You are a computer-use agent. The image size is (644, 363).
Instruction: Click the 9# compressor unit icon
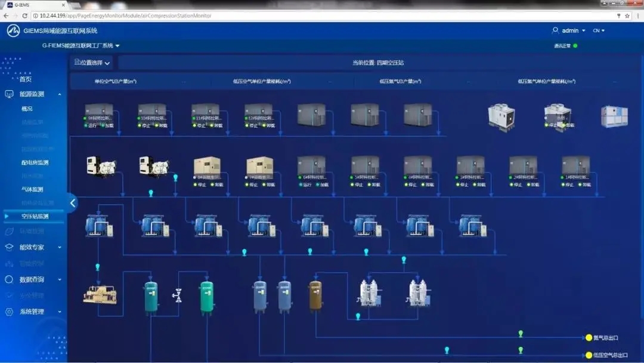pyautogui.click(x=98, y=112)
